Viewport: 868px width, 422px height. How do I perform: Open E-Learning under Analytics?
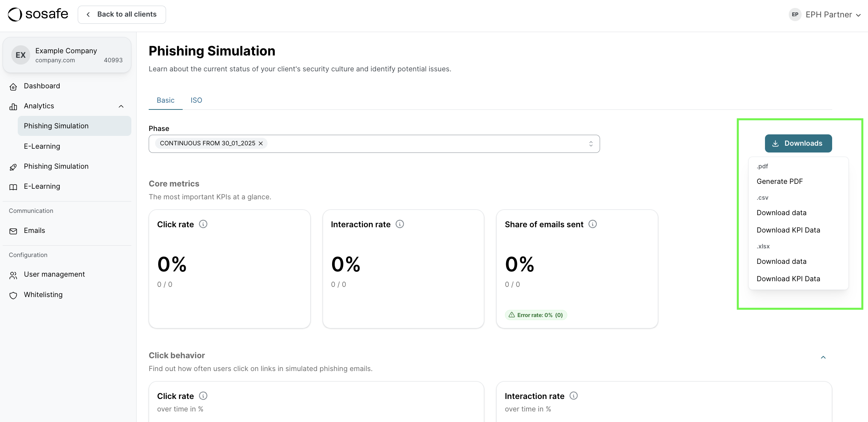coord(42,146)
